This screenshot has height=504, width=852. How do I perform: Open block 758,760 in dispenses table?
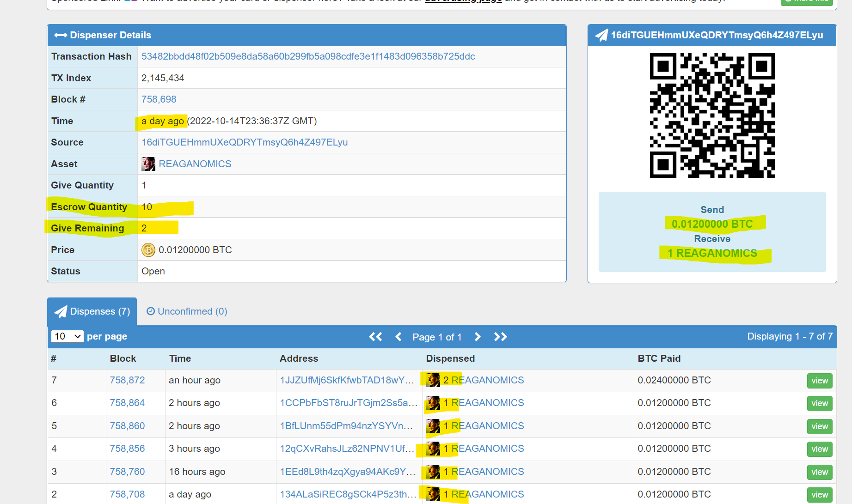tap(127, 472)
